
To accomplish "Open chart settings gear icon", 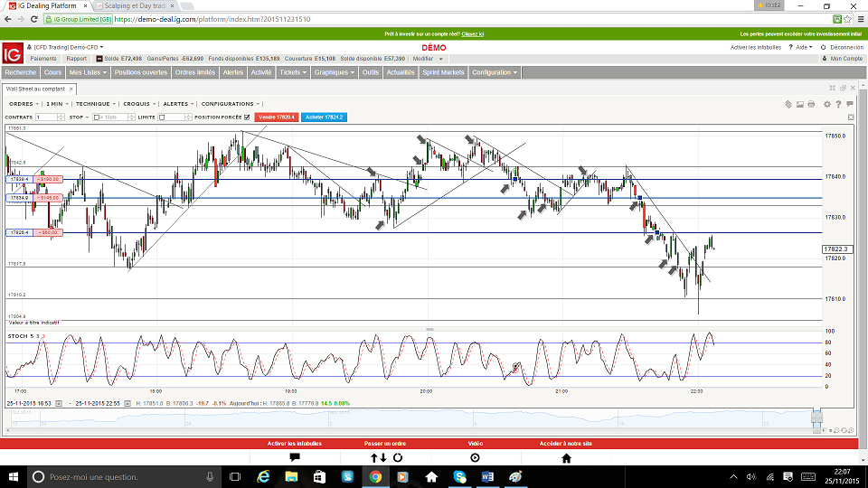I will (x=826, y=104).
